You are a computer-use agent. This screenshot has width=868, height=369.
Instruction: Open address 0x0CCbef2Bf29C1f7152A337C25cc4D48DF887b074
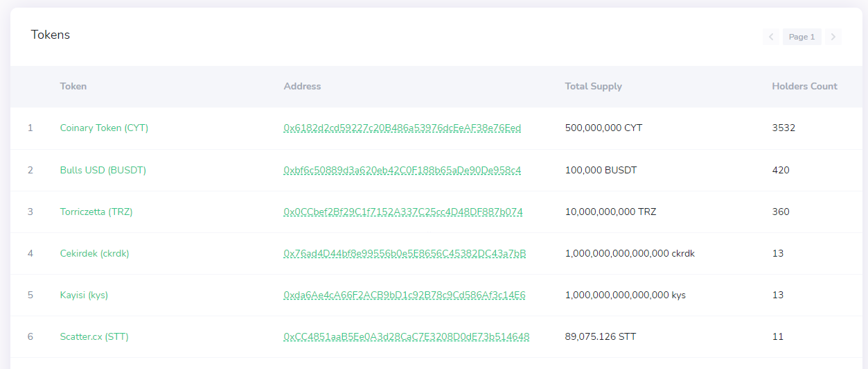click(403, 212)
